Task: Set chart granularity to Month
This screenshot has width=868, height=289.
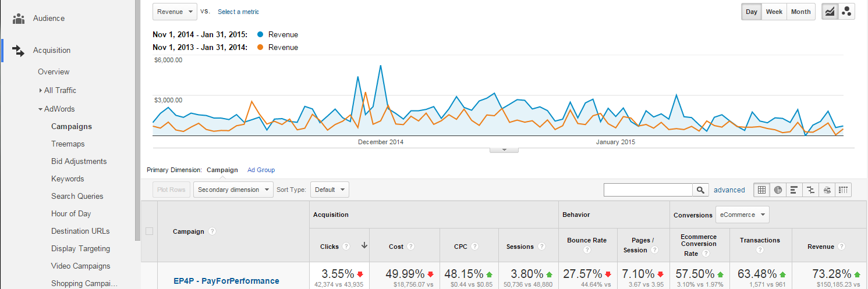Action: pyautogui.click(x=800, y=12)
